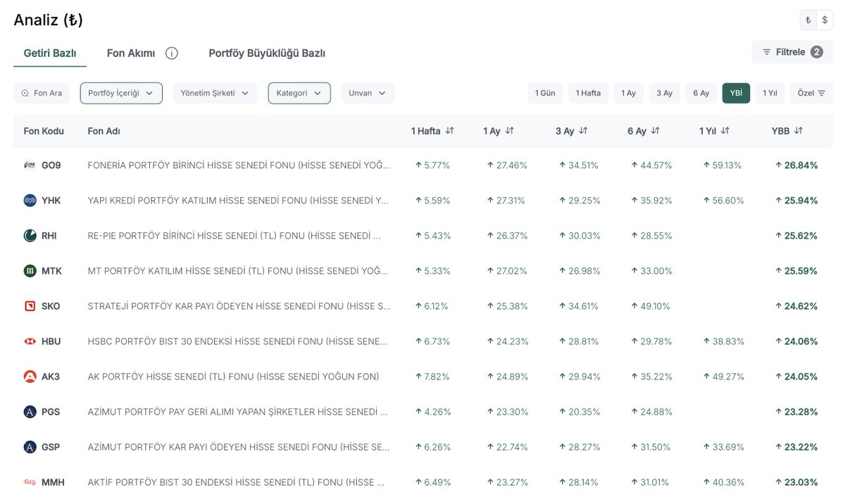845x504 pixels.
Task: Click the PGS Azimut logo
Action: pyautogui.click(x=30, y=412)
